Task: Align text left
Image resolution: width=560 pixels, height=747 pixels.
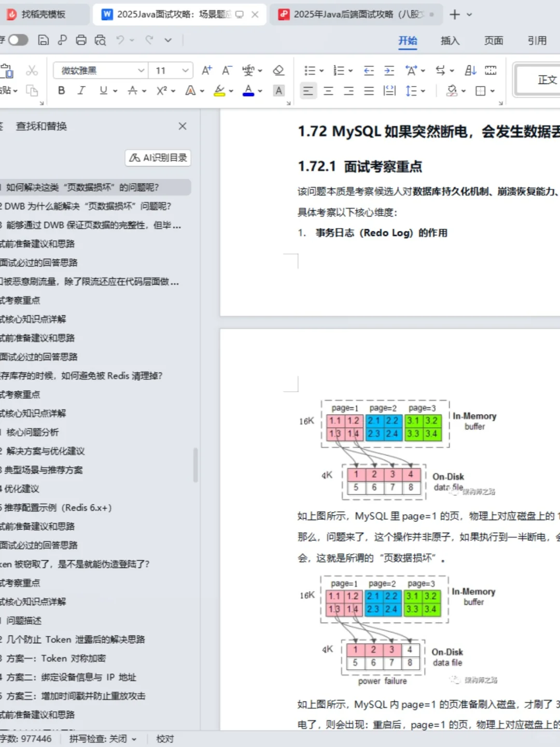Action: click(x=308, y=91)
